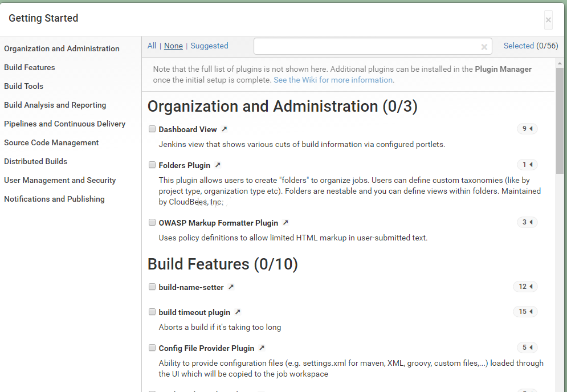The height and width of the screenshot is (392, 567).
Task: Jump to Notifications and Publishing category
Action: click(x=54, y=199)
